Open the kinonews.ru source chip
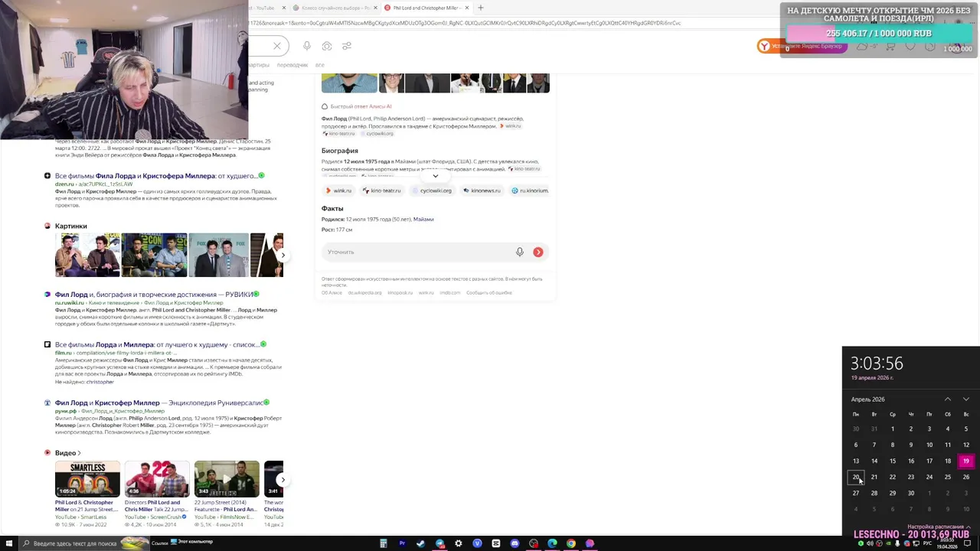980x551 pixels. 482,191
